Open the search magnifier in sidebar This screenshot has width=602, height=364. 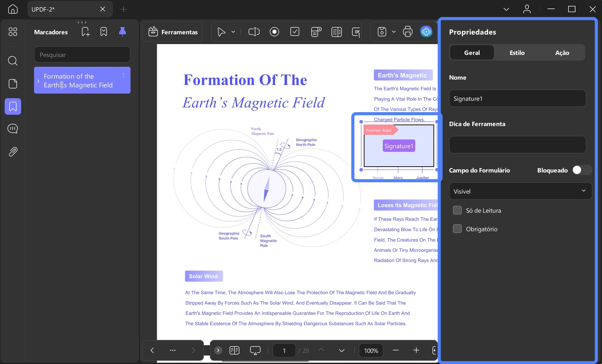13,61
